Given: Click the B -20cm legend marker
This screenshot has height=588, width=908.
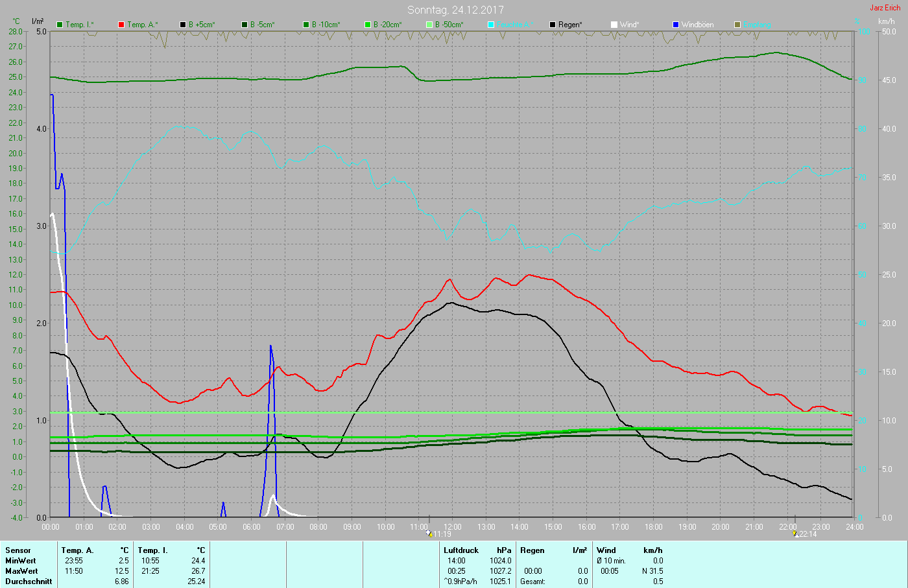Looking at the screenshot, I should [368, 25].
